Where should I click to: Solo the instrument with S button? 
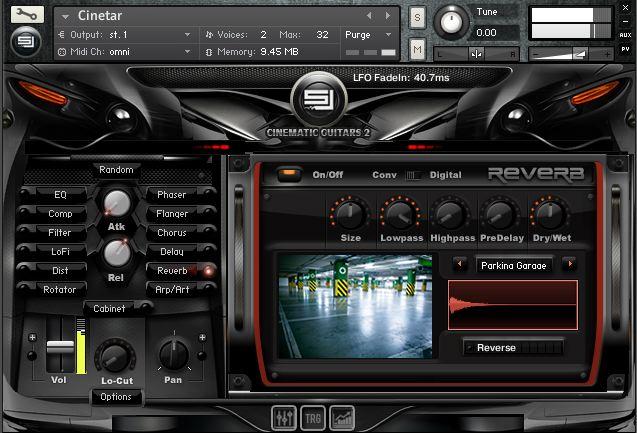pyautogui.click(x=417, y=19)
